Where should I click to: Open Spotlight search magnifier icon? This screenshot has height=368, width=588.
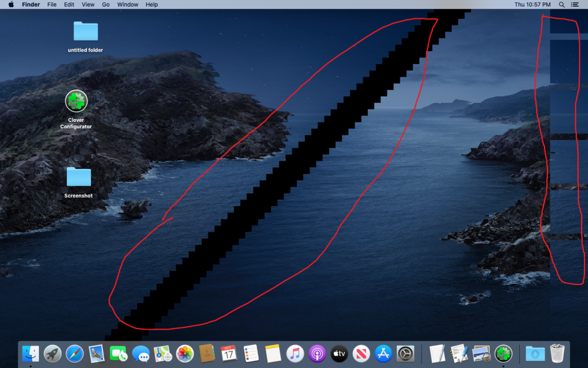562,5
